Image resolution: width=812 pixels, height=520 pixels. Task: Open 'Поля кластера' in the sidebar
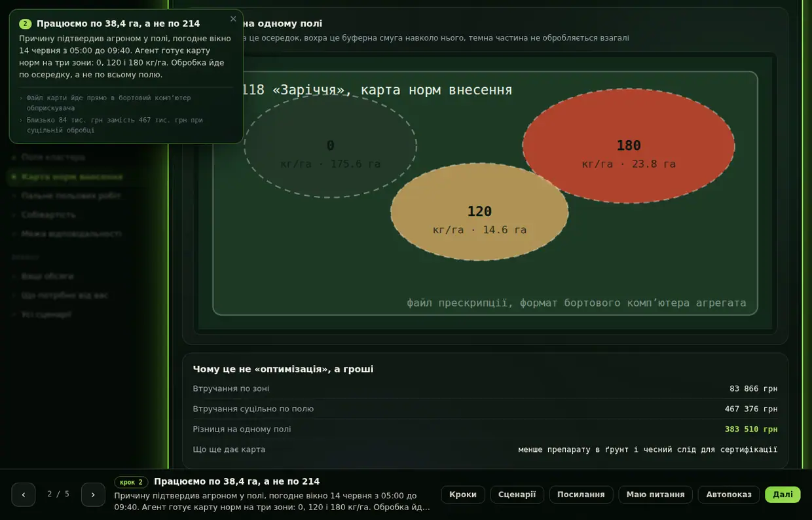coord(53,157)
